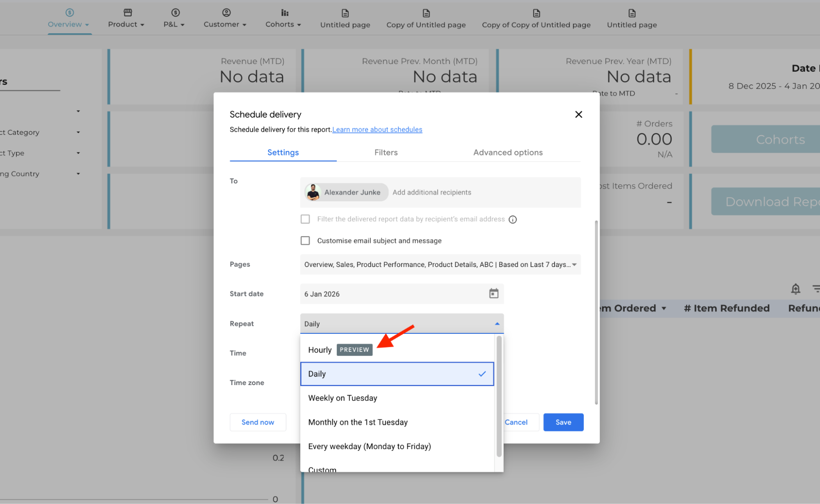The height and width of the screenshot is (504, 820).
Task: Click the info icon beside email filter option
Action: 512,219
